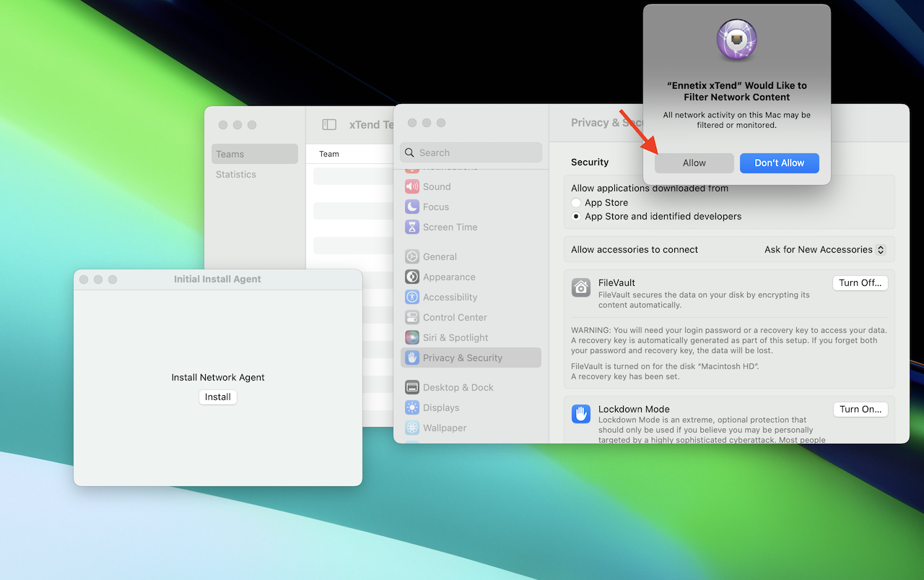Open General settings gear icon
924x580 pixels.
click(412, 256)
